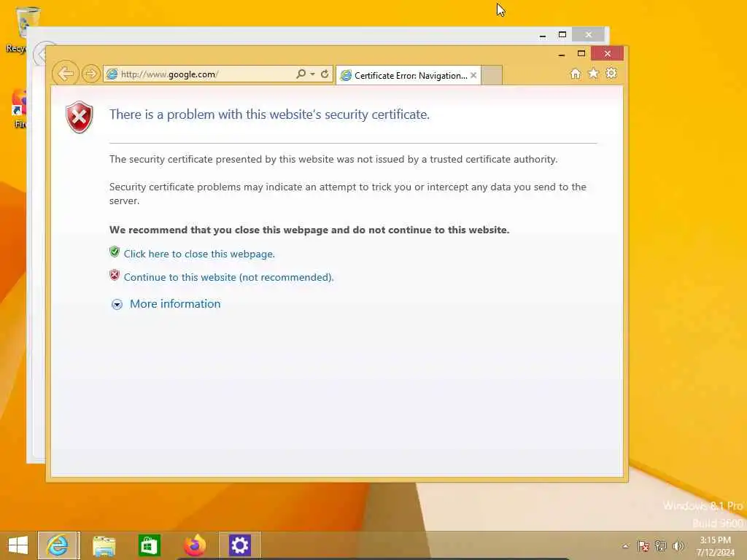747x560 pixels.
Task: Maximize the front Internet Explorer window
Action: click(x=581, y=53)
